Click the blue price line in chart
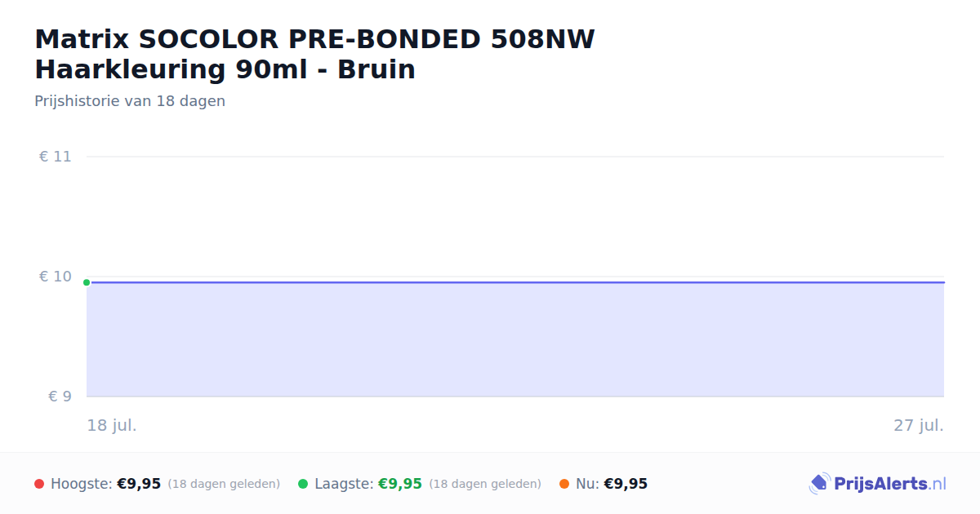980x514 pixels. click(515, 282)
